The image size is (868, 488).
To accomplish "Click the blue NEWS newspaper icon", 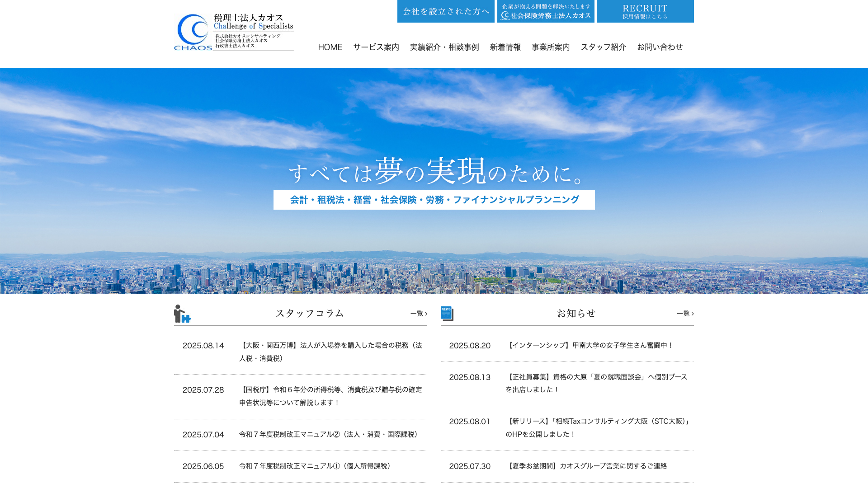I will [x=447, y=314].
